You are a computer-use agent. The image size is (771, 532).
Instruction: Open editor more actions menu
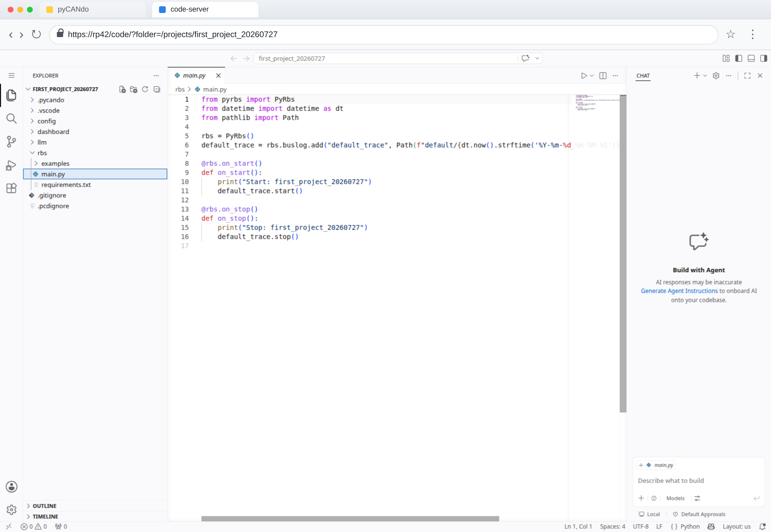[615, 76]
